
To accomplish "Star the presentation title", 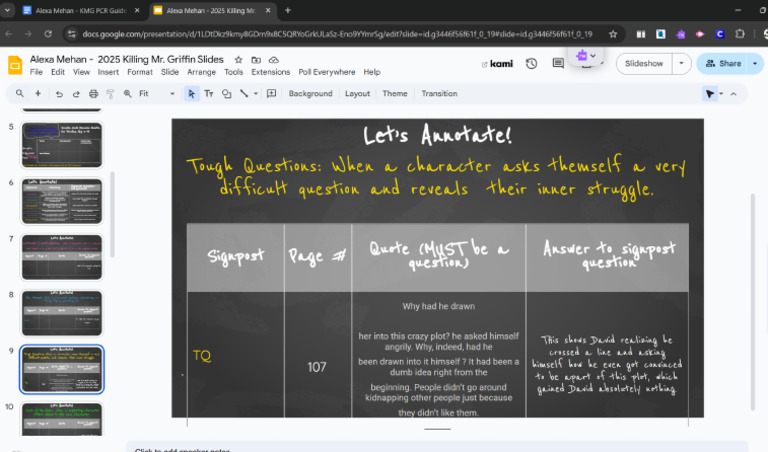I will coord(239,60).
